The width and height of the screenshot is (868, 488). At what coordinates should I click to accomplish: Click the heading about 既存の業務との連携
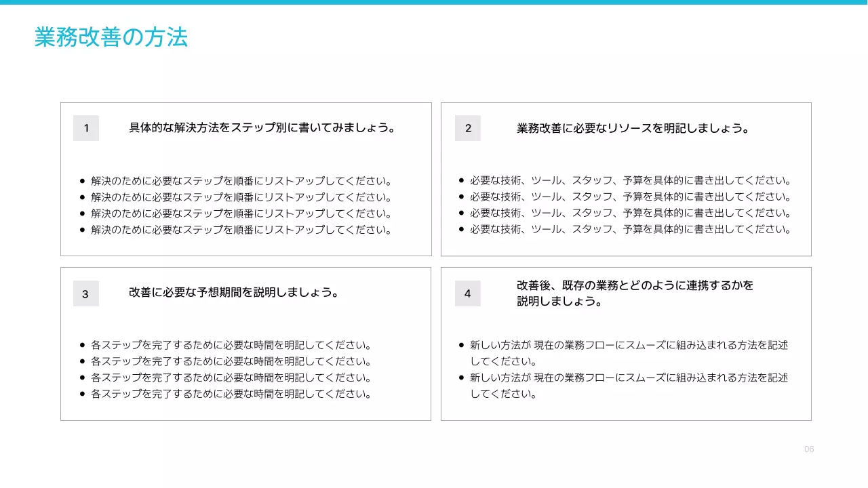(633, 293)
